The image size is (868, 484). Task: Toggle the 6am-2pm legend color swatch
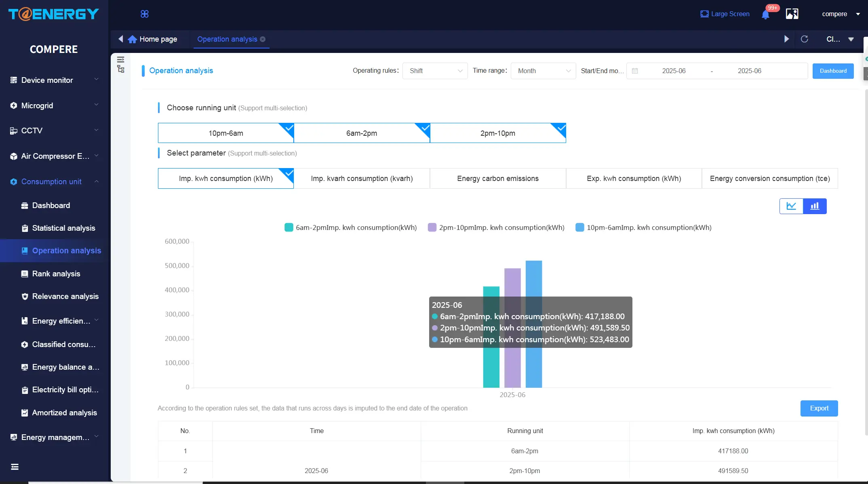[289, 227]
